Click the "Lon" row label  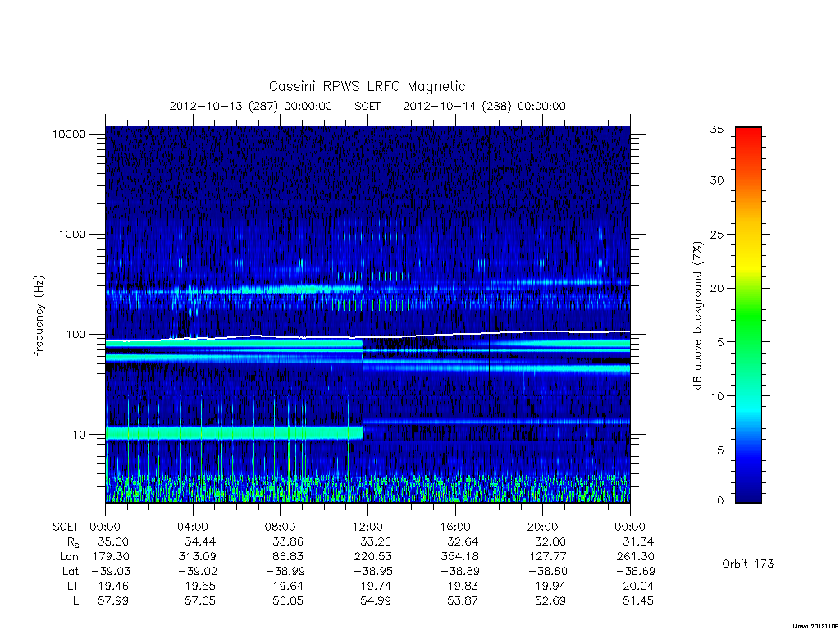[69, 557]
